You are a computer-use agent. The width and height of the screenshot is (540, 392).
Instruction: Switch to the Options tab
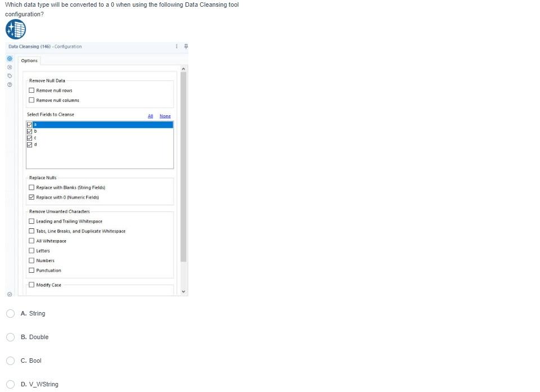(x=29, y=60)
